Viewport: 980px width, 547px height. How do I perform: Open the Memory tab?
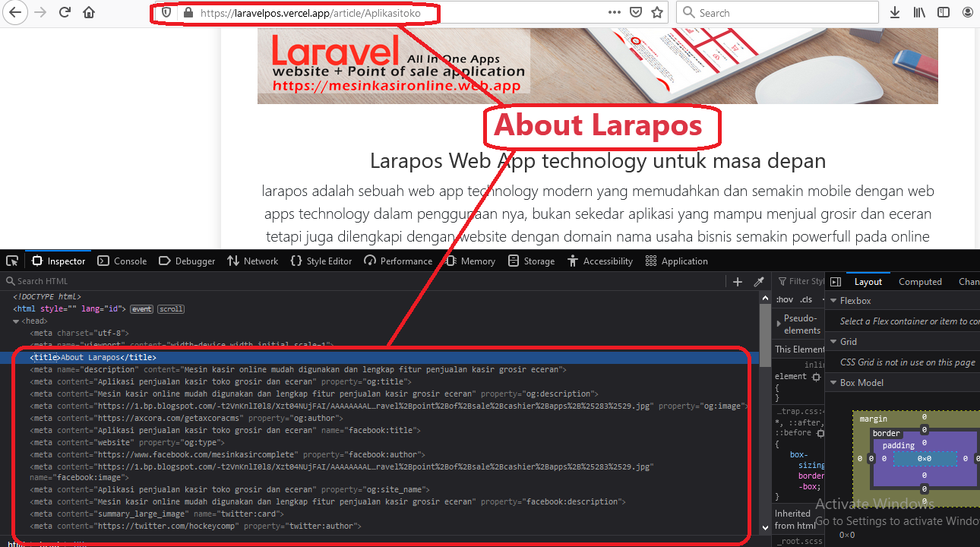(470, 261)
